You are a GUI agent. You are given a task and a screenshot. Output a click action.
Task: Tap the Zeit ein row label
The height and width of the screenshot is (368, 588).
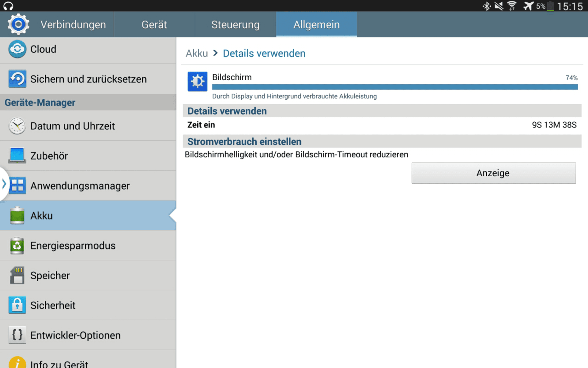201,125
